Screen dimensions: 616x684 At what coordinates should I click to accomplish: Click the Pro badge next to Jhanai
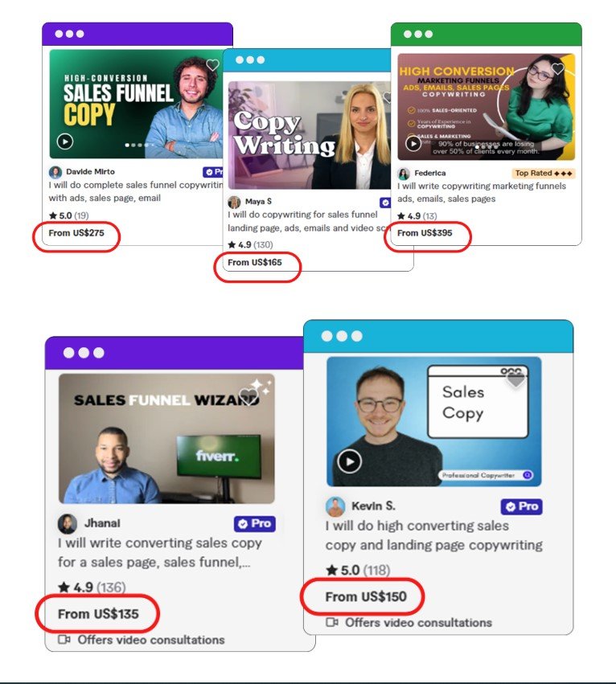tap(254, 523)
